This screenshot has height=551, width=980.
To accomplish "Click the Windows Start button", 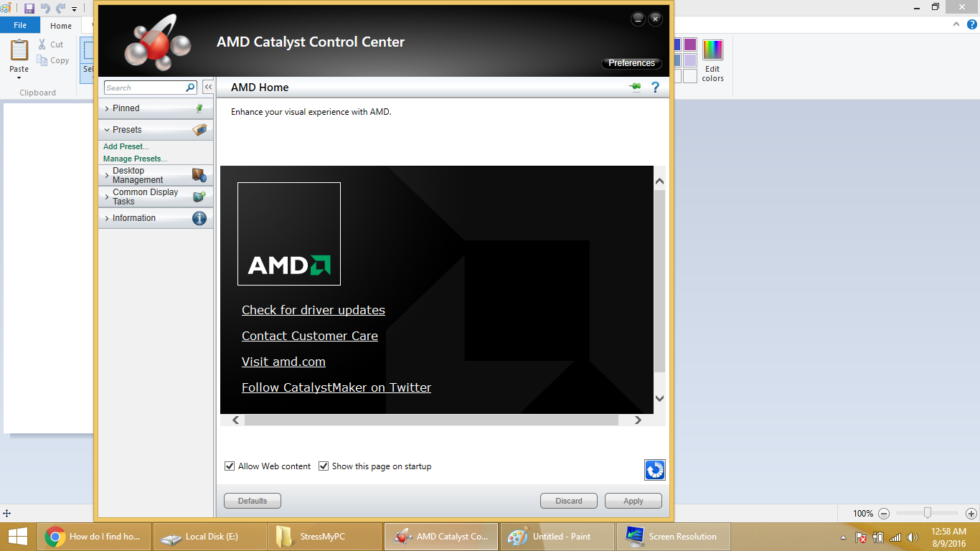I will [x=18, y=537].
